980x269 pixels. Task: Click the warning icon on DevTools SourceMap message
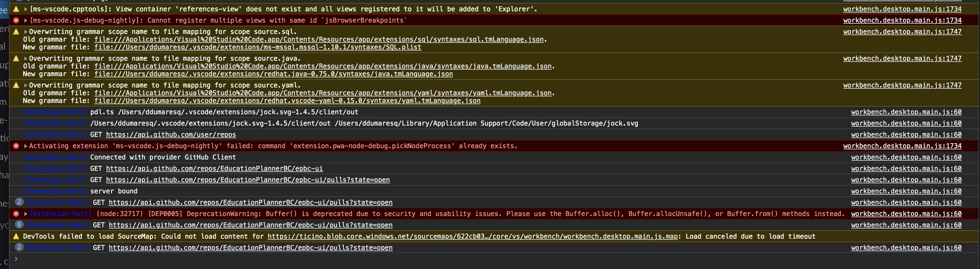[x=16, y=236]
